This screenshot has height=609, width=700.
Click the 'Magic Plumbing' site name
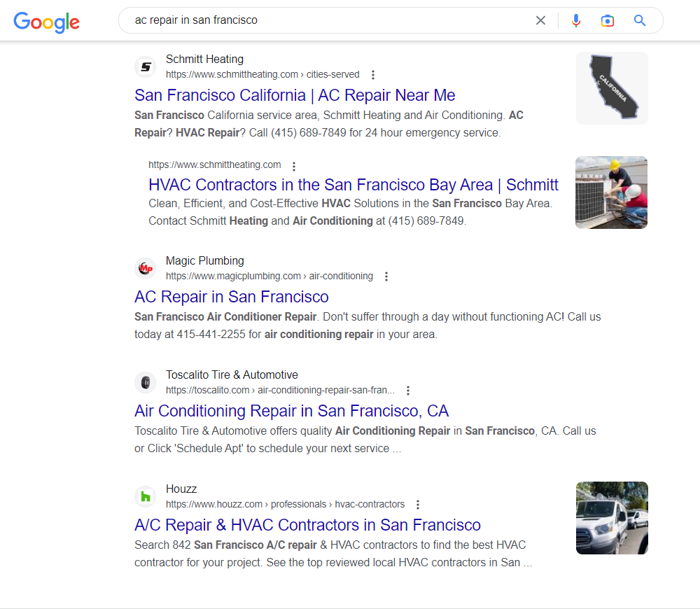205,260
